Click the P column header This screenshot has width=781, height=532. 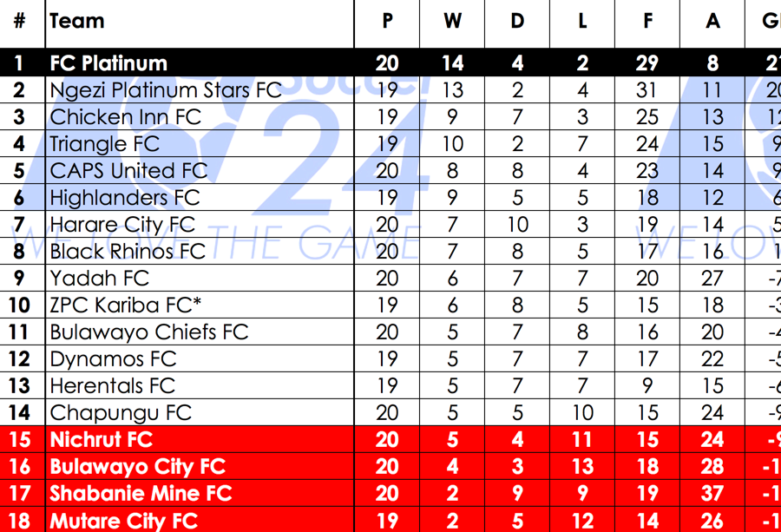387,21
